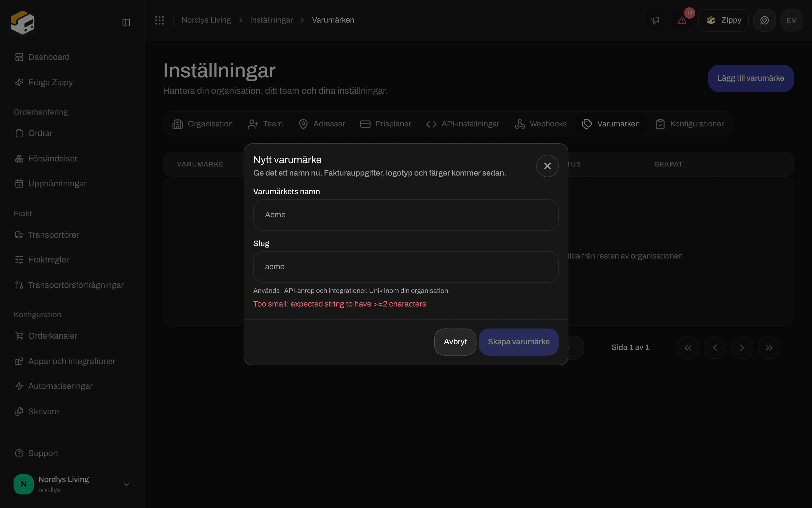Open Appar och integrationer in the sidebar
Viewport: 812px width, 508px height.
[x=65, y=361]
